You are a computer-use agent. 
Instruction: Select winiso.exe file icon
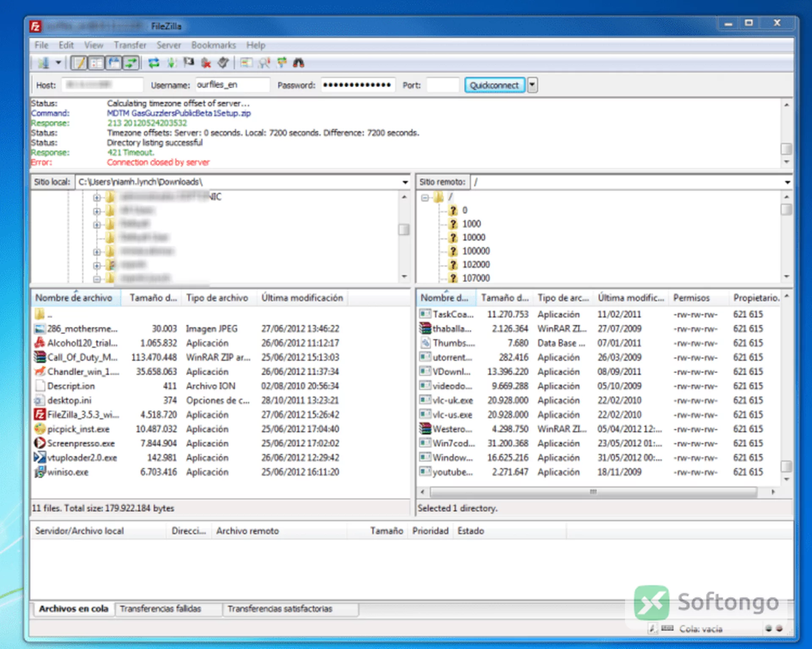coord(40,472)
